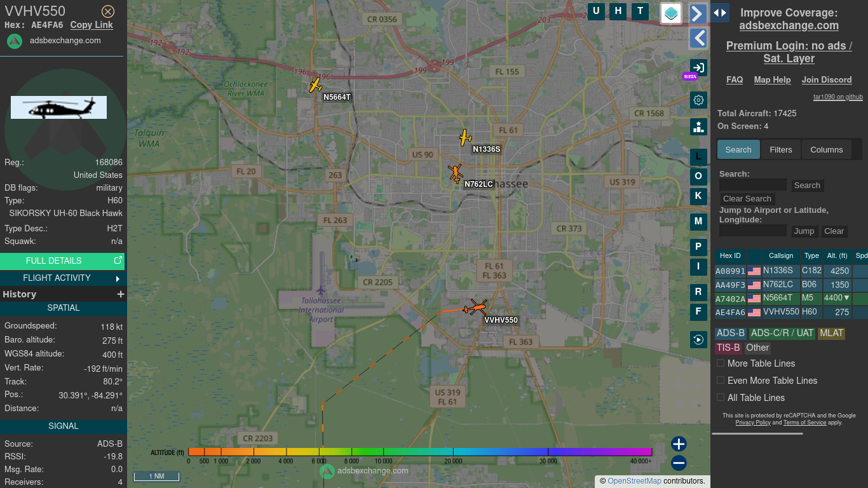Select the VVHV550 helicopter icon on map
This screenshot has width=868, height=488.
[x=475, y=308]
